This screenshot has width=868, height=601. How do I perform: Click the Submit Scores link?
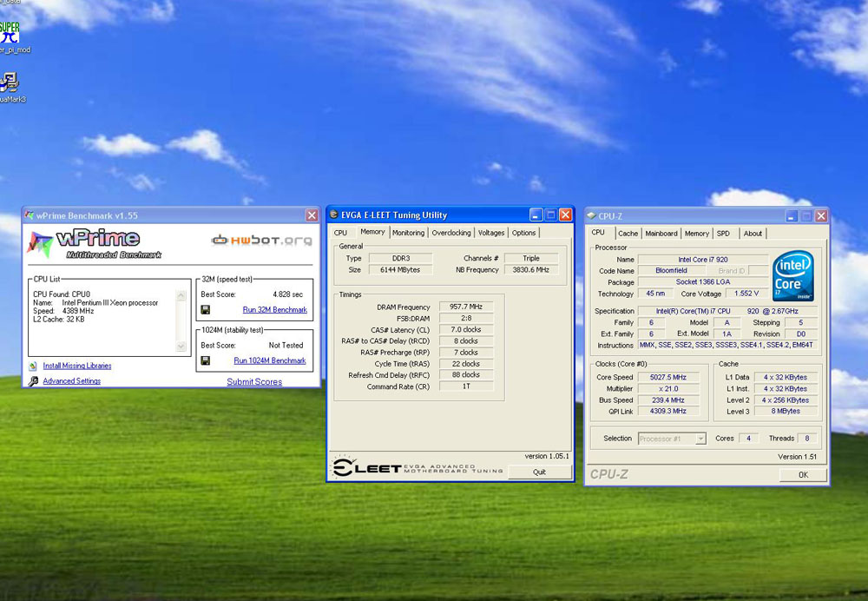coord(254,381)
